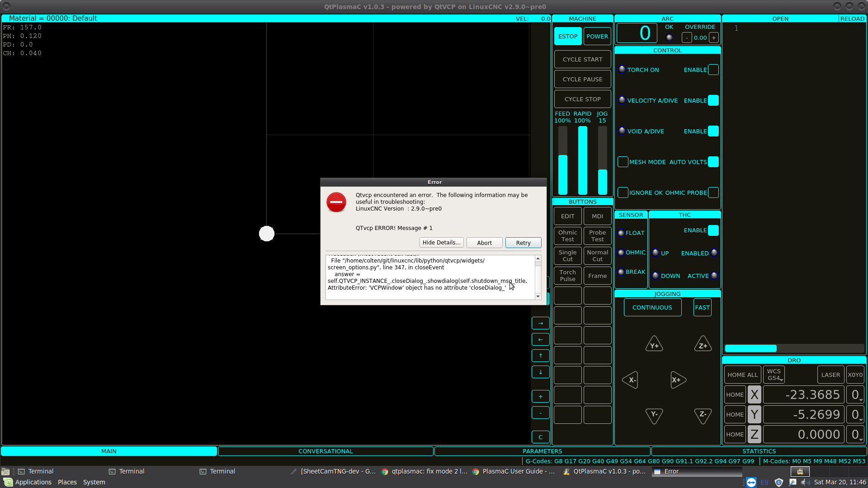This screenshot has width=868, height=488.
Task: Open Places menu
Action: click(67, 482)
